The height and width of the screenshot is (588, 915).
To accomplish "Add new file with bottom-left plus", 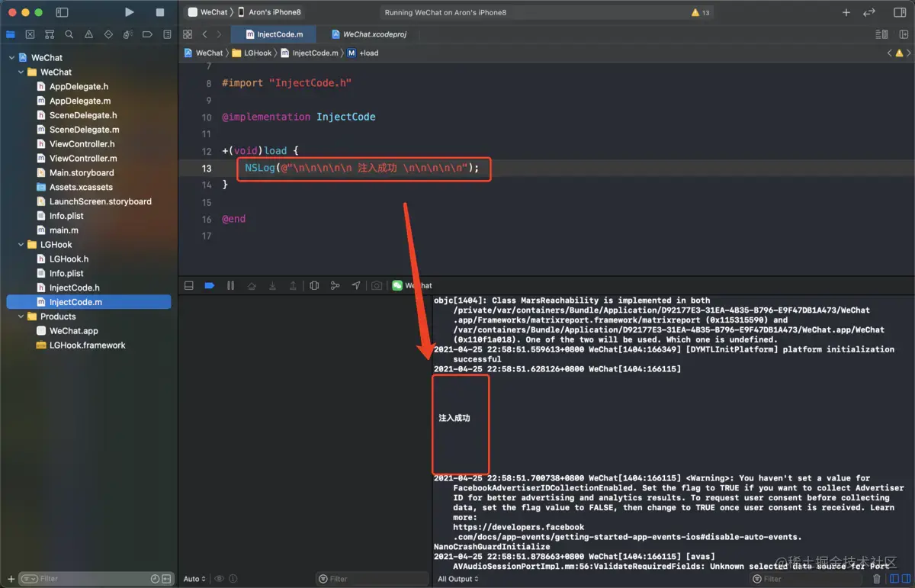I will point(10,579).
